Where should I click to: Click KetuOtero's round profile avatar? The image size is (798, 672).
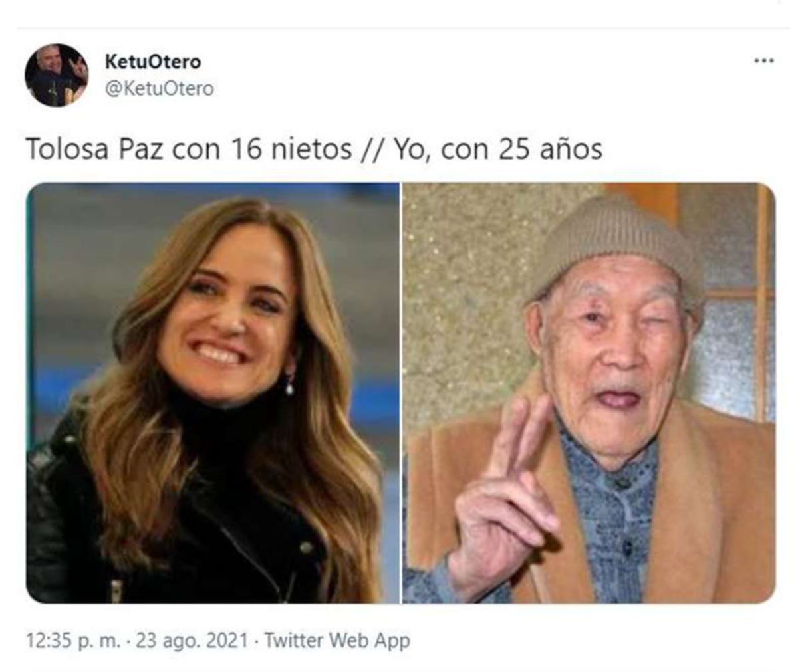click(x=57, y=75)
